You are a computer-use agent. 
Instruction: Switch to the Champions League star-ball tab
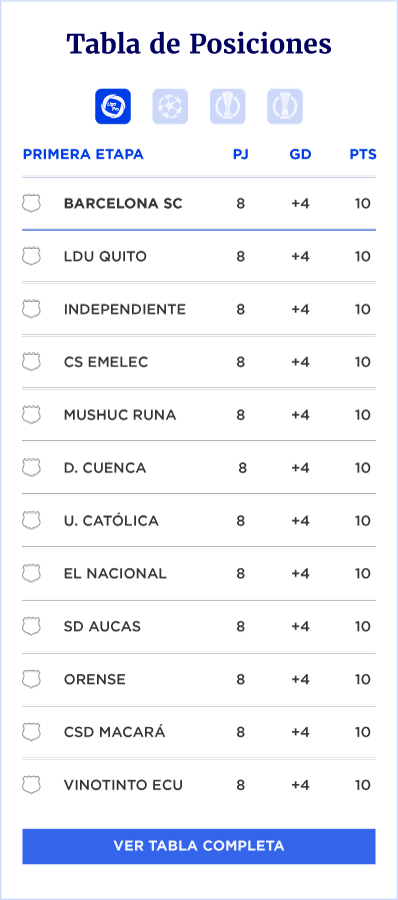point(170,106)
